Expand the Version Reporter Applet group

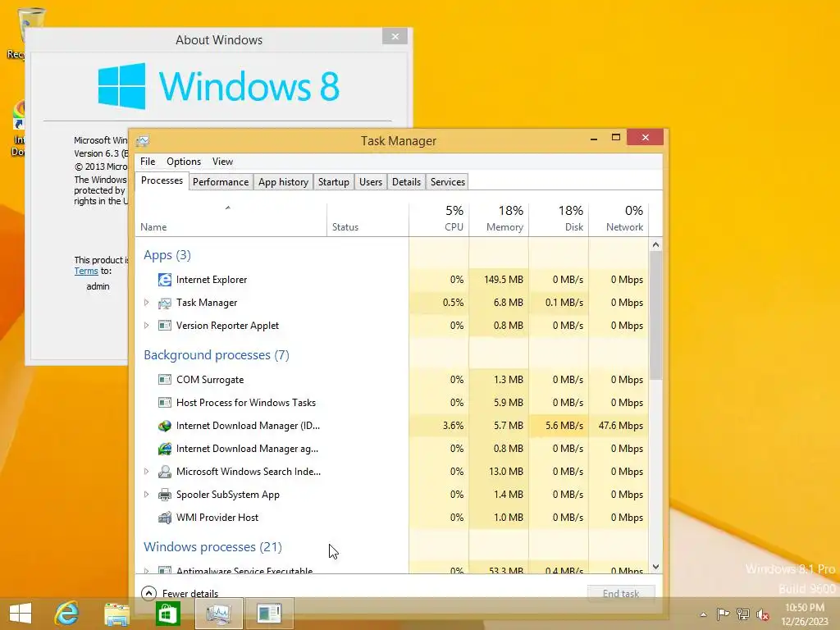click(x=146, y=325)
